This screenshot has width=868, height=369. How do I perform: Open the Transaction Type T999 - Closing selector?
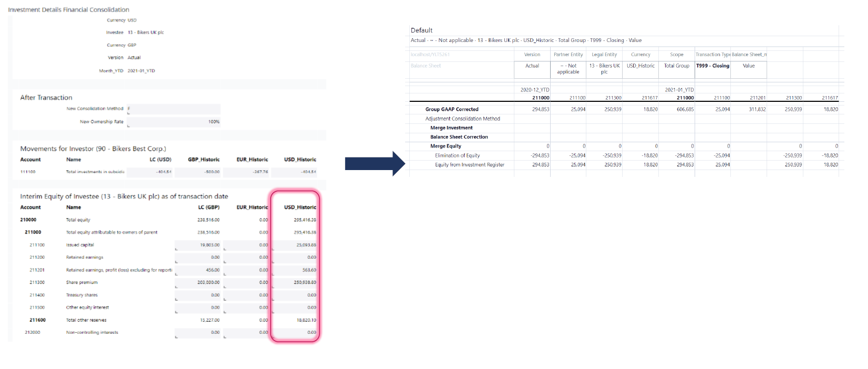coord(712,66)
